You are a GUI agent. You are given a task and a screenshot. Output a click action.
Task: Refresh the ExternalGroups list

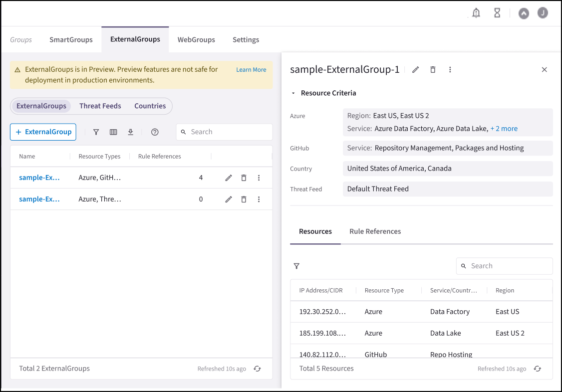click(257, 369)
